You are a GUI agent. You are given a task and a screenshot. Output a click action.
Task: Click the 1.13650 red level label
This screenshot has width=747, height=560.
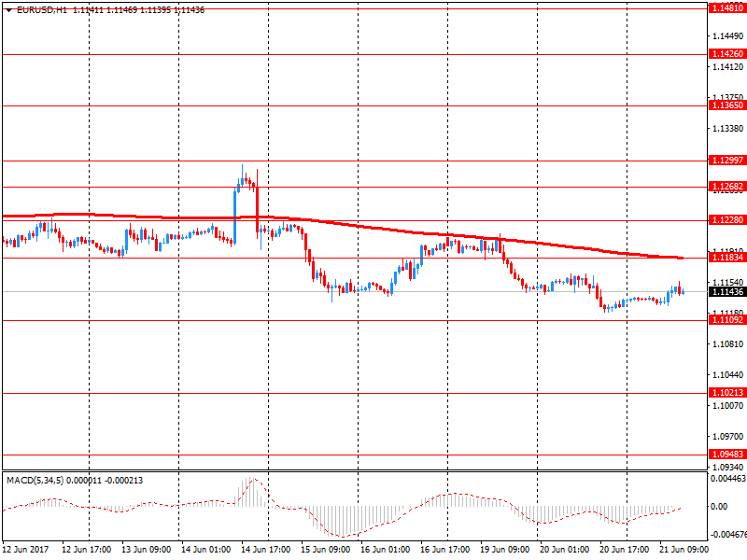tap(727, 105)
